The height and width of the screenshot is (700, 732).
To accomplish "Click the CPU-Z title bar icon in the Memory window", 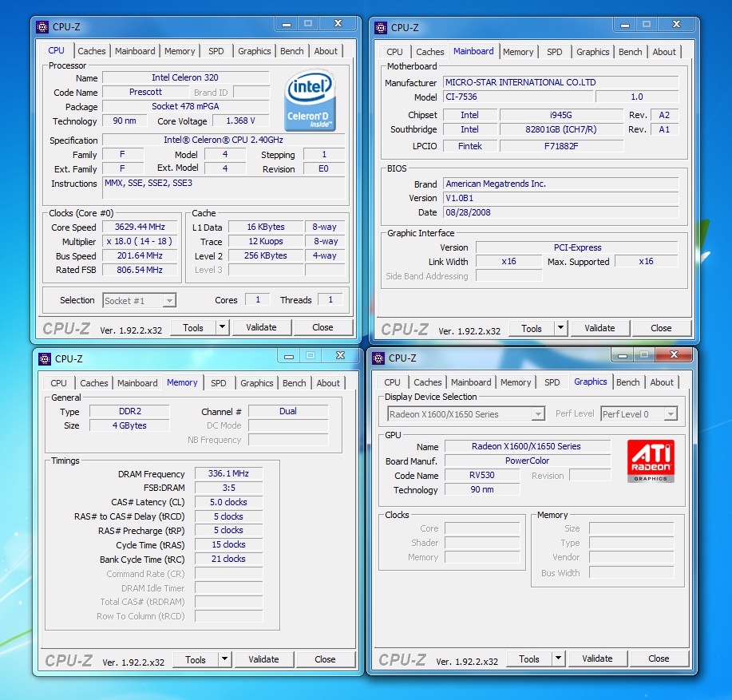I will pyautogui.click(x=45, y=359).
